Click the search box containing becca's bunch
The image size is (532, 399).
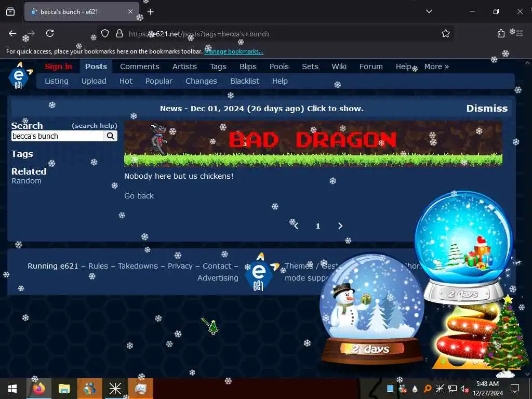click(x=57, y=136)
